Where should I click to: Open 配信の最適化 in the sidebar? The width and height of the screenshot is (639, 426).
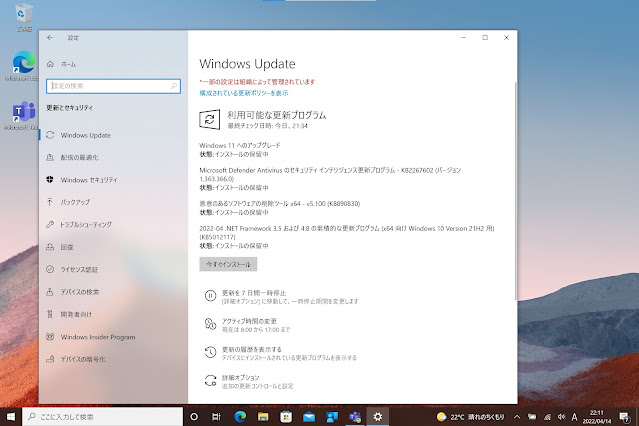pos(113,157)
